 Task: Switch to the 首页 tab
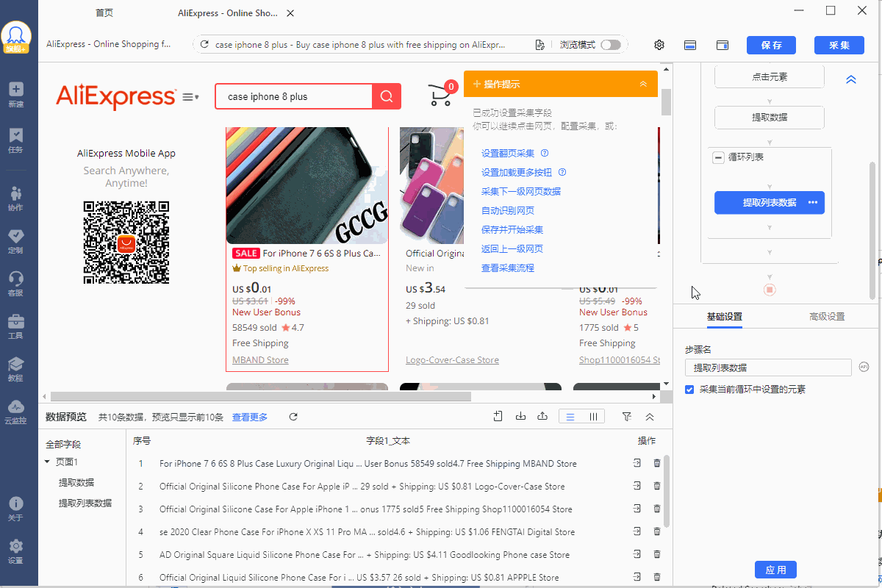coord(104,12)
